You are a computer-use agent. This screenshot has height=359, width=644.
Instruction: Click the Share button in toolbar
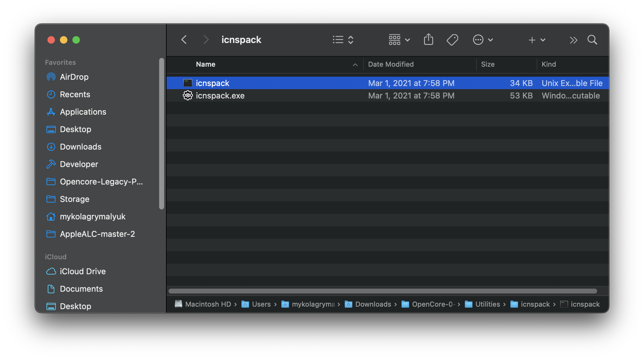coord(428,40)
